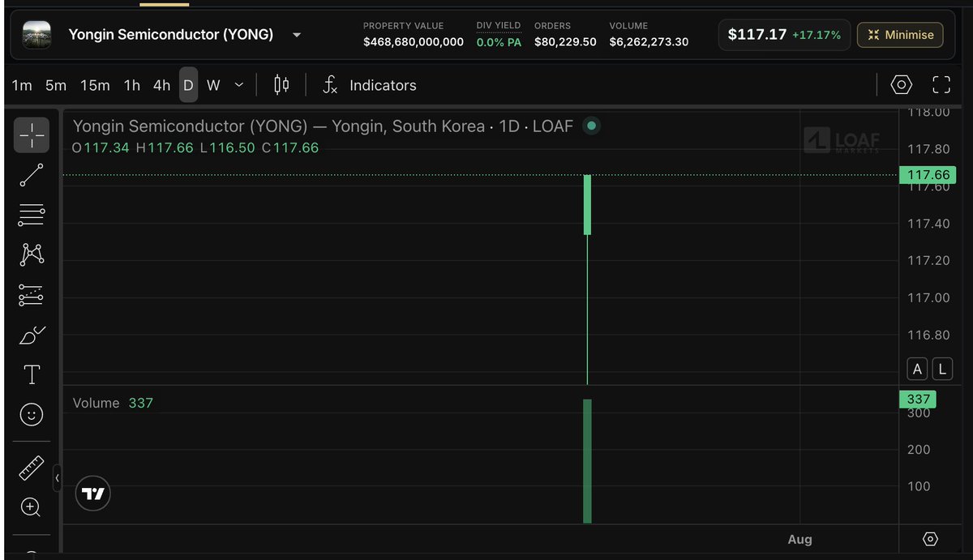Viewport: 973px width, 560px height.
Task: Open the emoji icons tool
Action: [32, 415]
